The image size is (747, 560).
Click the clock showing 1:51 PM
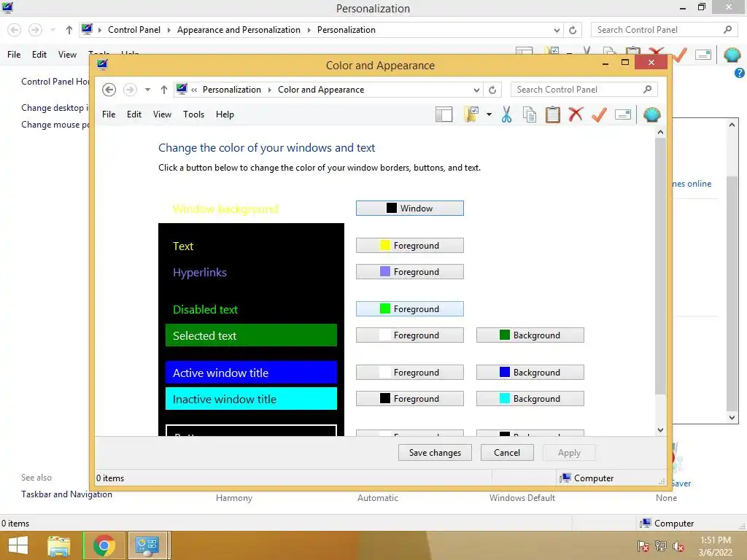(716, 540)
